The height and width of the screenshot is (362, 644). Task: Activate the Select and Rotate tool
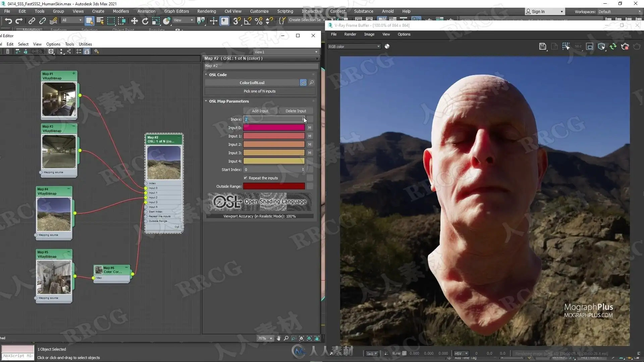(x=145, y=21)
